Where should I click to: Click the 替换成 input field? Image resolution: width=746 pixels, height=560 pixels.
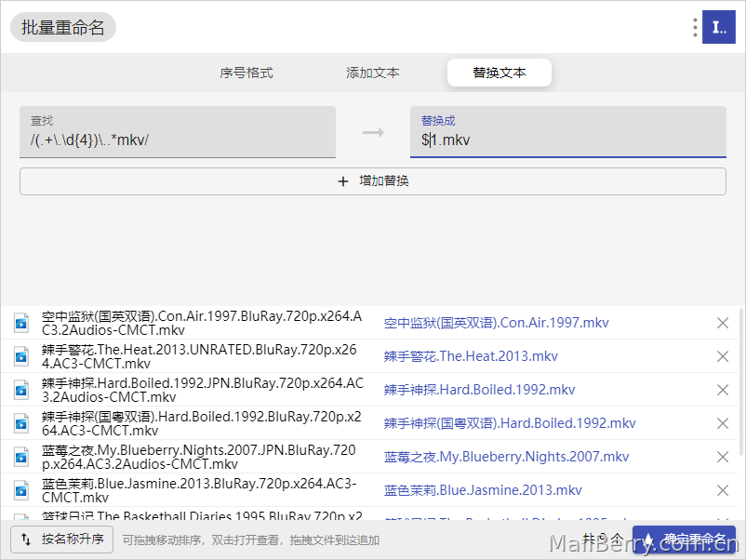(568, 132)
